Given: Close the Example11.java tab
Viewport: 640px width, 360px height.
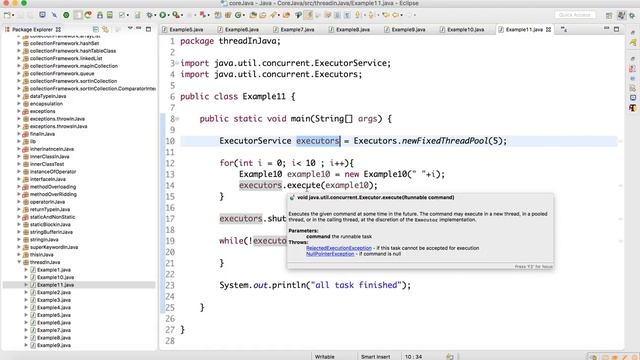Looking at the screenshot, I should pos(548,29).
